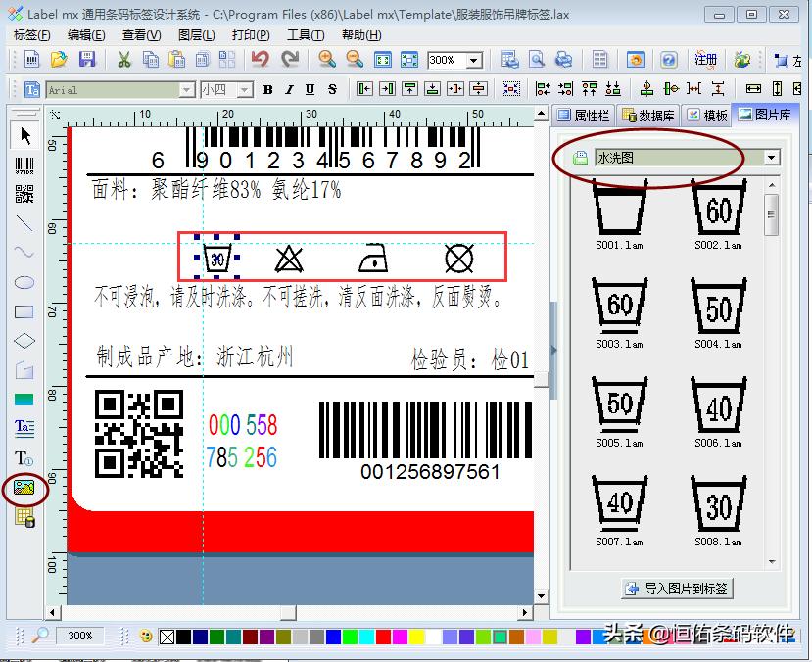
Task: Switch to the 模板 tab
Action: point(707,115)
